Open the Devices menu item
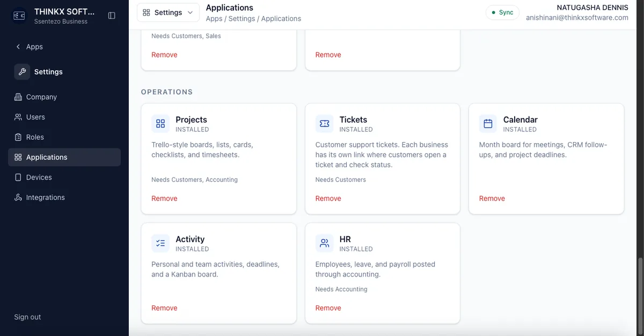Viewport: 644px width, 336px height. 64,177
